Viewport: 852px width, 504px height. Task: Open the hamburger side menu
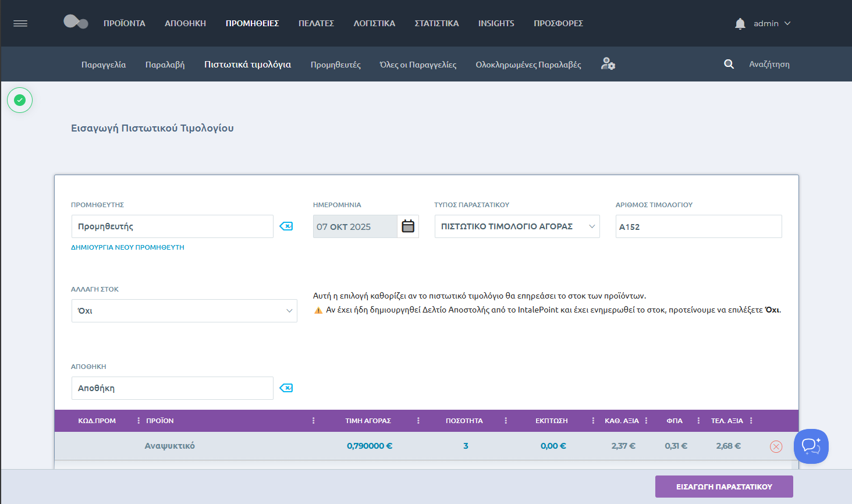pos(20,23)
